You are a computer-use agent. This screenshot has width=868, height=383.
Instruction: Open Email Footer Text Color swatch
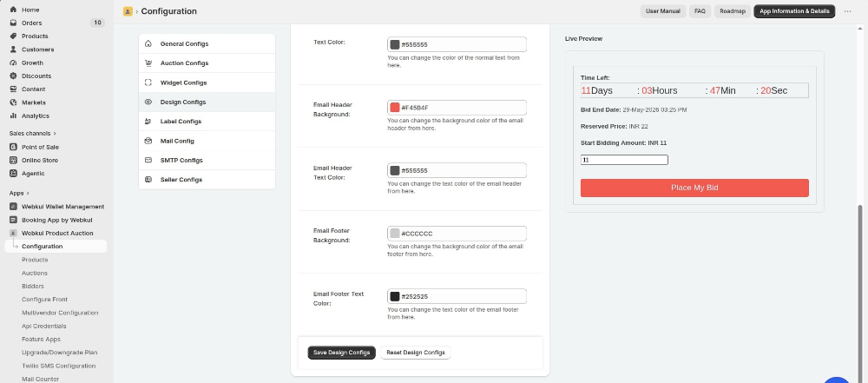(395, 296)
